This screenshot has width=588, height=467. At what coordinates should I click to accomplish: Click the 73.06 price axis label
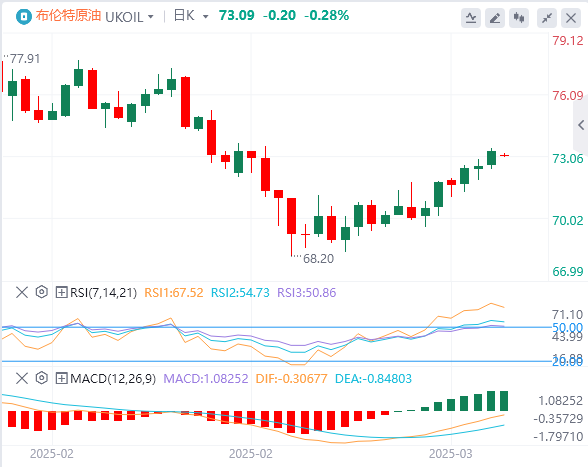568,158
